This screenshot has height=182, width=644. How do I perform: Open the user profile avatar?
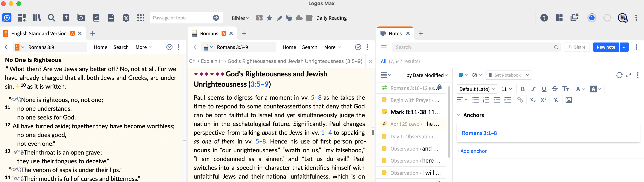622,18
